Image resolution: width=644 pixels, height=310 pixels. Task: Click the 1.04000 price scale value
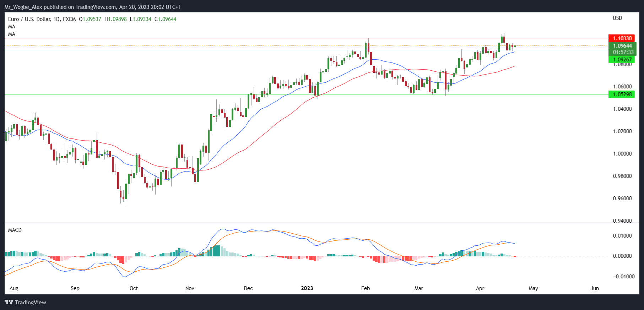(622, 109)
